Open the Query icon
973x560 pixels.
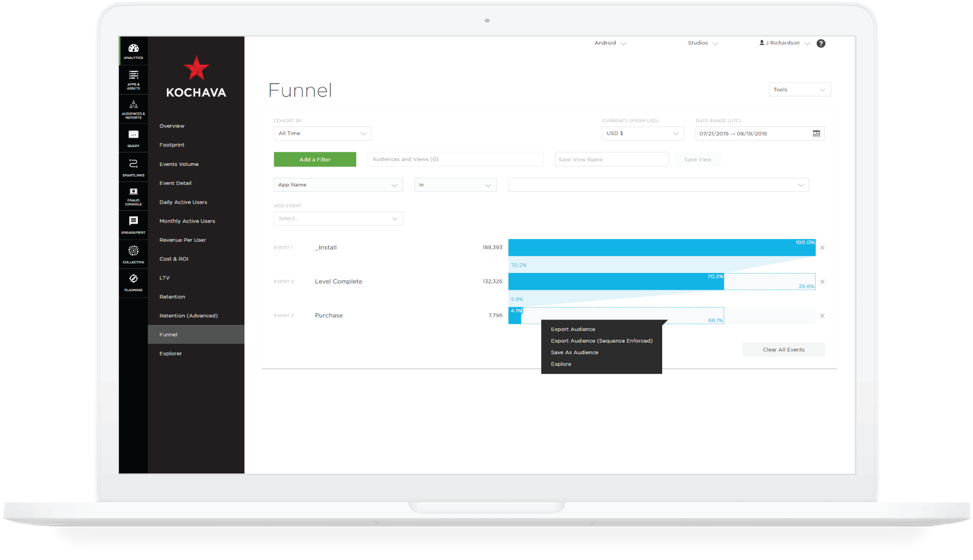tap(134, 138)
